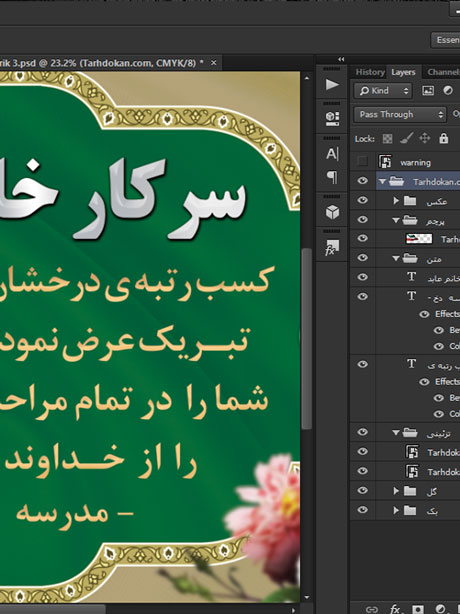
Task: Close the document tab with its X
Action: click(x=214, y=63)
